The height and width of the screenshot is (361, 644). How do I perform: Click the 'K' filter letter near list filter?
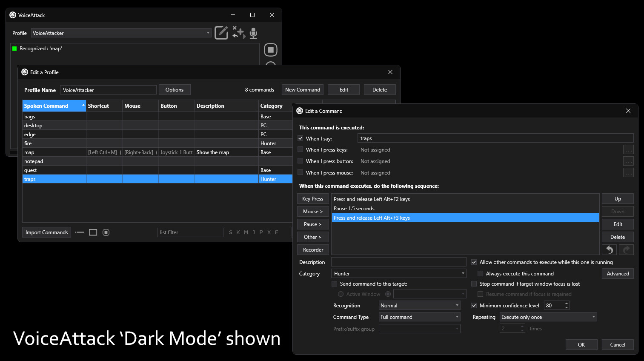tap(238, 232)
